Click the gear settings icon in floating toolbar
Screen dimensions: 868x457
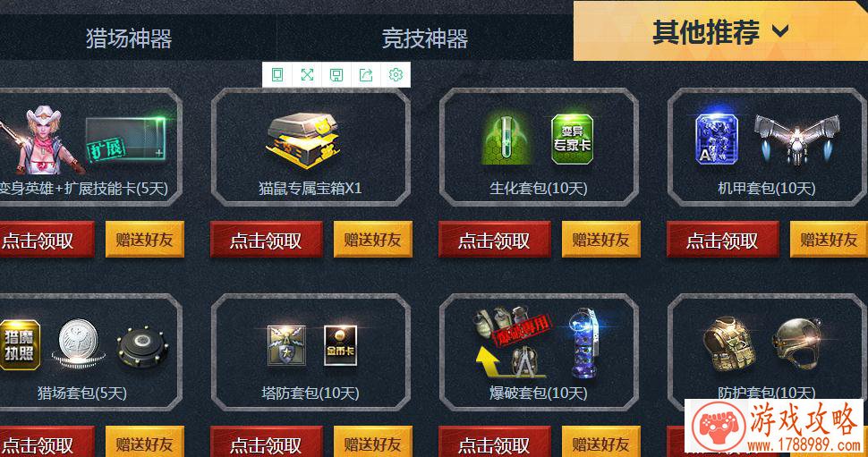(x=396, y=75)
